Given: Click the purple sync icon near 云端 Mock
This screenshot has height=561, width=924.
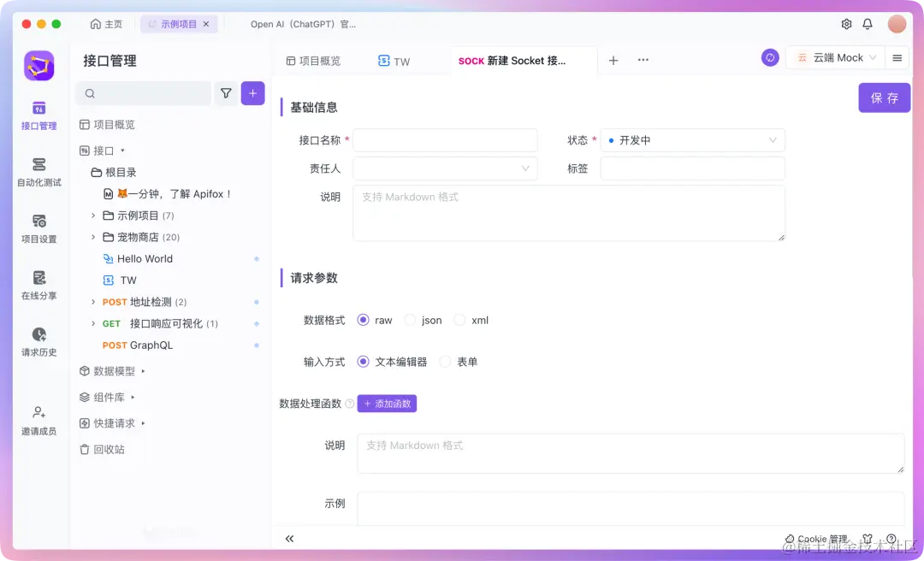Looking at the screenshot, I should point(769,56).
